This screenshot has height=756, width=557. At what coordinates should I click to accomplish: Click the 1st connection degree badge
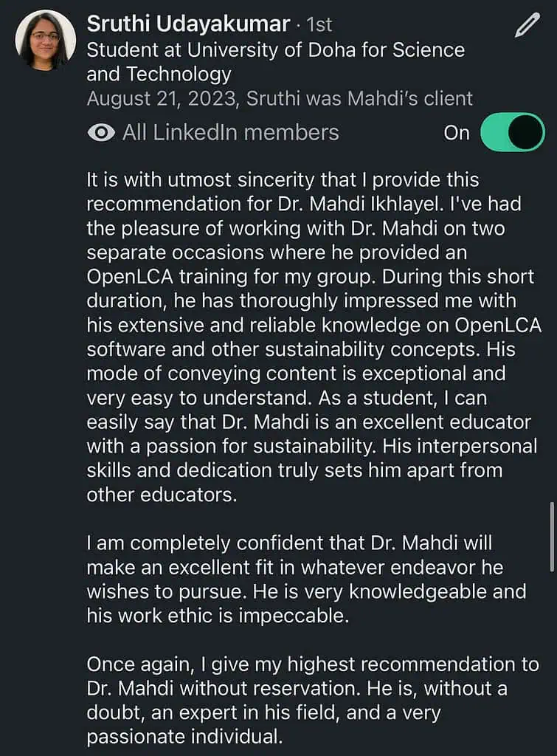coord(319,25)
